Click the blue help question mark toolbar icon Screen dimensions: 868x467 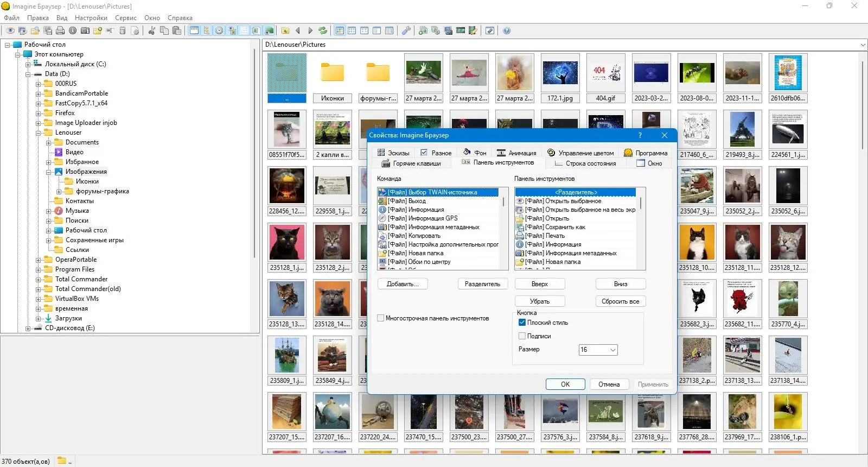(x=507, y=31)
